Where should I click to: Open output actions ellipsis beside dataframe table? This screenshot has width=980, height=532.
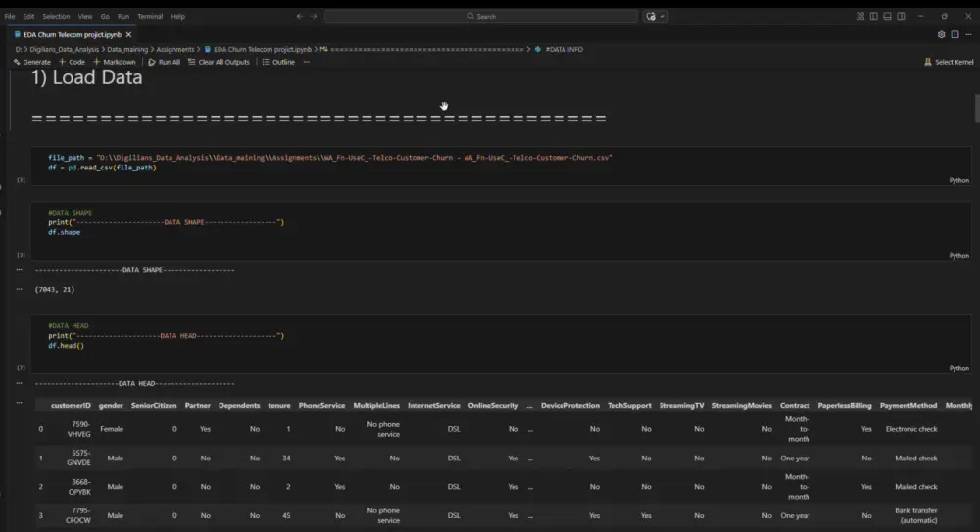click(x=20, y=403)
